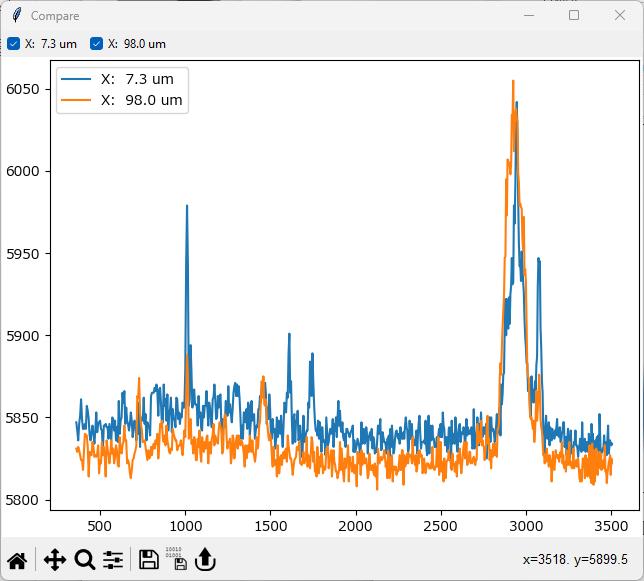Click the orange line sample in the legend

click(78, 100)
